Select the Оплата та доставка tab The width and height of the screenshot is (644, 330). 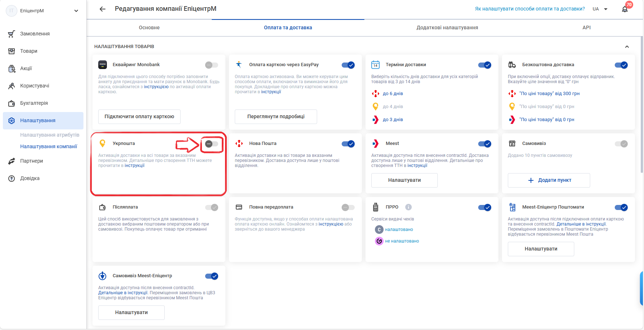(288, 27)
